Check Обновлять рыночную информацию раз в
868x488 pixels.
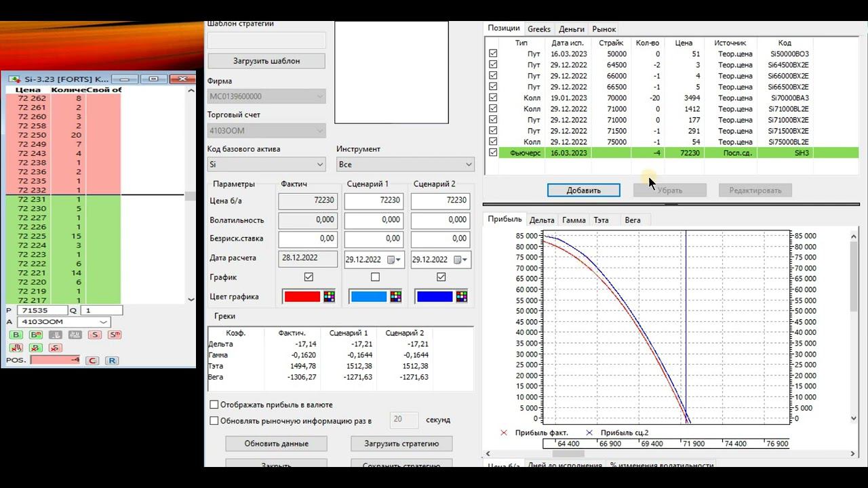coord(214,420)
